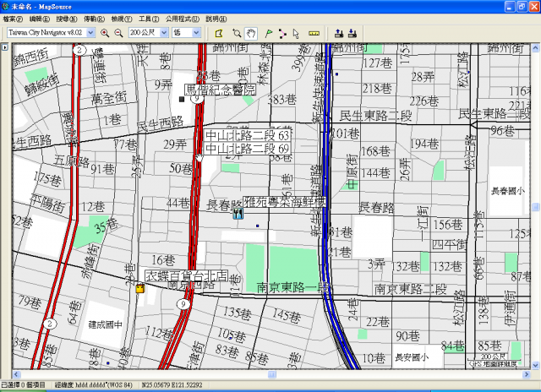Open the 工具(T) menu
The height and width of the screenshot is (392, 541).
149,19
